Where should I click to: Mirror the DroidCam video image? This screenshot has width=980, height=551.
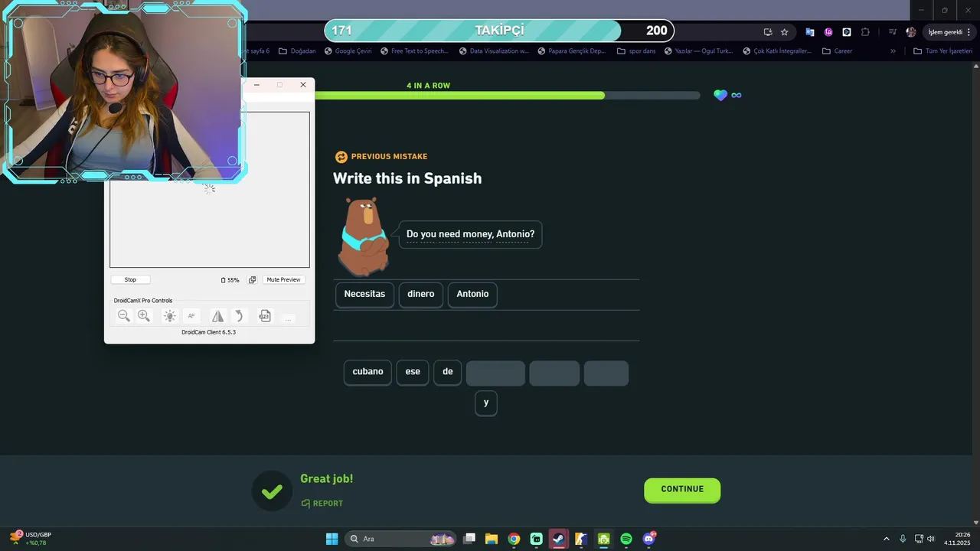[x=218, y=316]
